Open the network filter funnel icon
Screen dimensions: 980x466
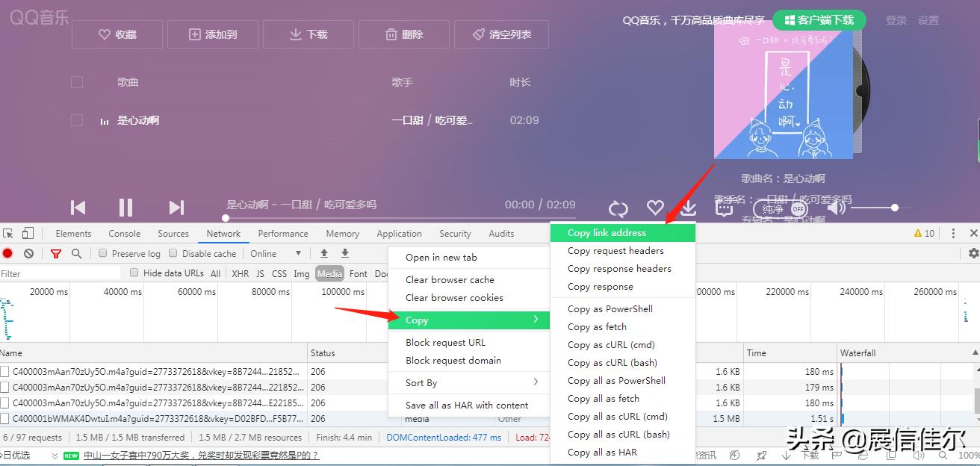[x=56, y=253]
